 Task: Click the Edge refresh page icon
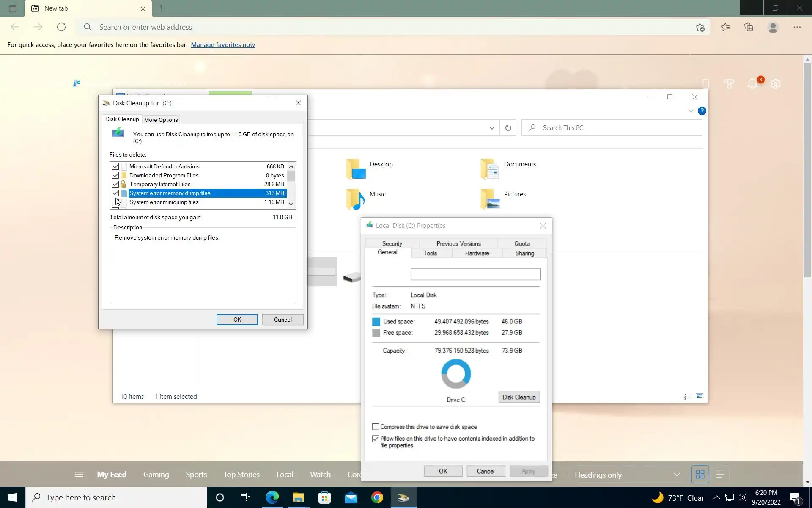(x=61, y=27)
